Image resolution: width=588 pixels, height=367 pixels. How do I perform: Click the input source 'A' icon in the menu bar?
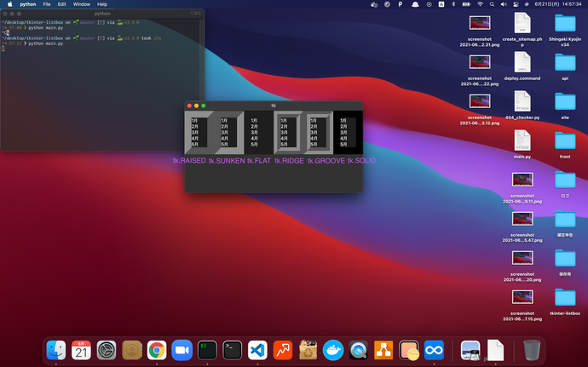tap(441, 4)
